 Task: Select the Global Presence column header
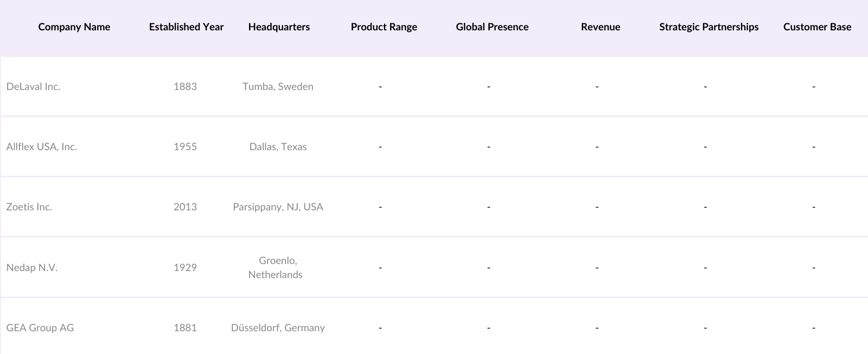[492, 27]
